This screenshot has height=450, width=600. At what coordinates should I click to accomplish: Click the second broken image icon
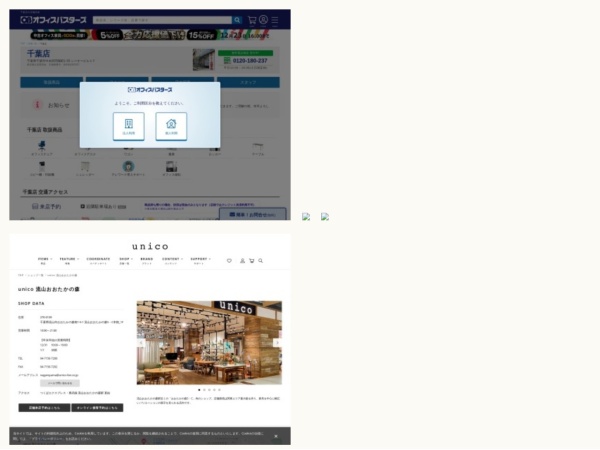[325, 217]
